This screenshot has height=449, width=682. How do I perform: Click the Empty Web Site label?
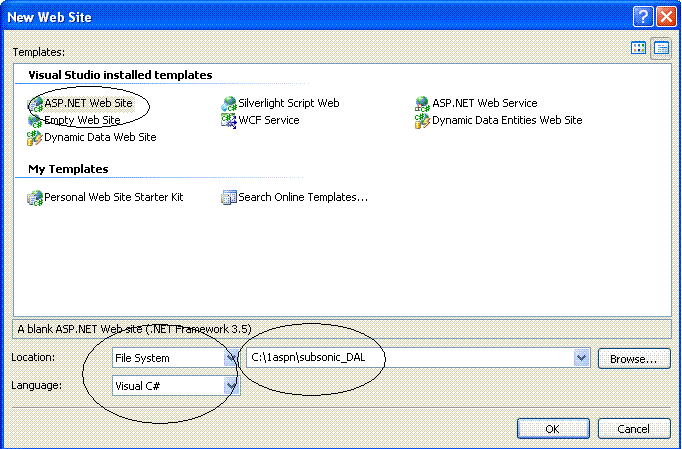(83, 120)
